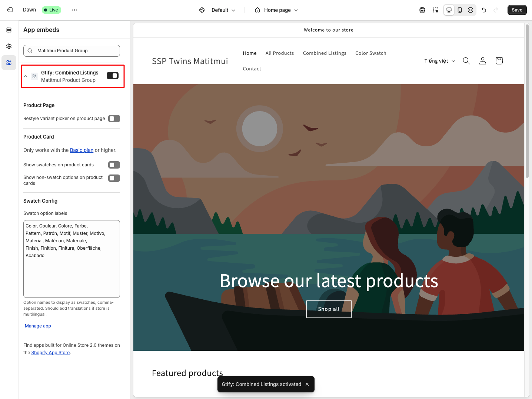
Task: Click the Browse our latest products heading
Action: point(329,280)
